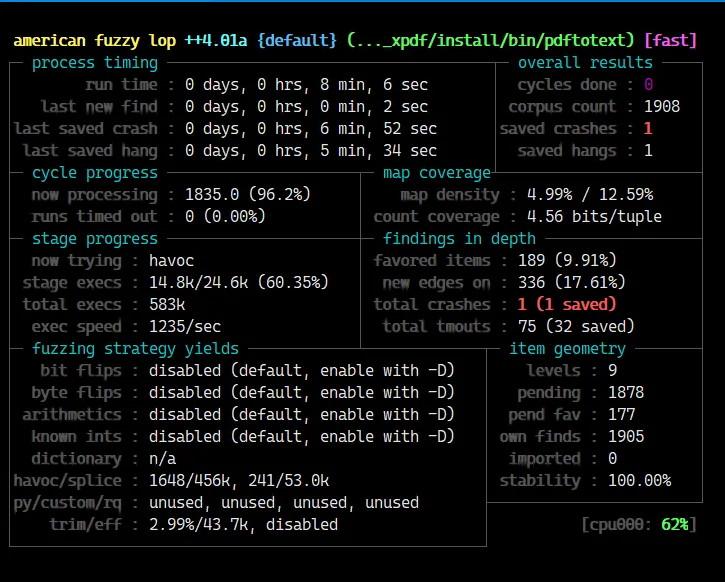Click the 'count coverage' label
This screenshot has height=582, width=725.
436,217
